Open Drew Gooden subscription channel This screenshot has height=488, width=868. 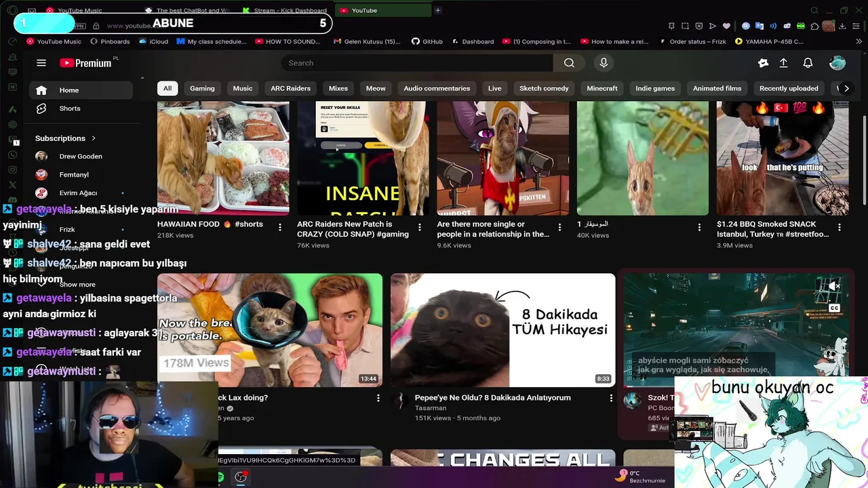click(x=81, y=156)
